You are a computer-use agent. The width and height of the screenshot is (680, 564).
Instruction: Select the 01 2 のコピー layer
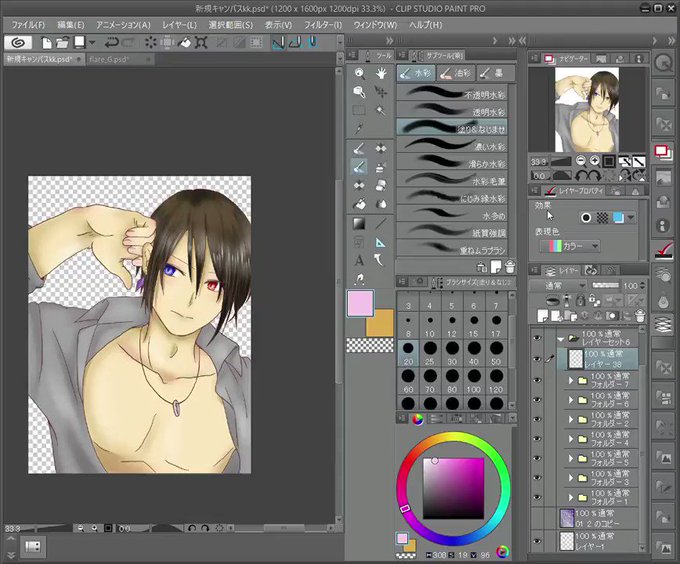click(x=597, y=518)
